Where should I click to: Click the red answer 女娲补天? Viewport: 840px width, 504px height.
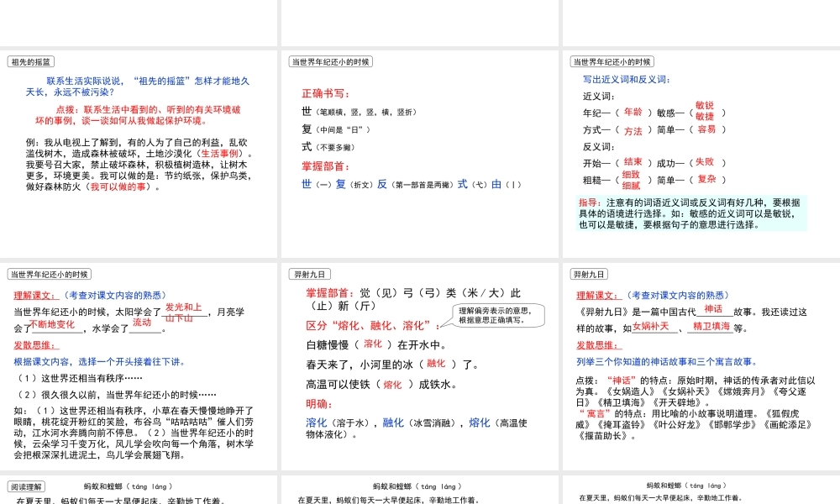[x=651, y=326]
